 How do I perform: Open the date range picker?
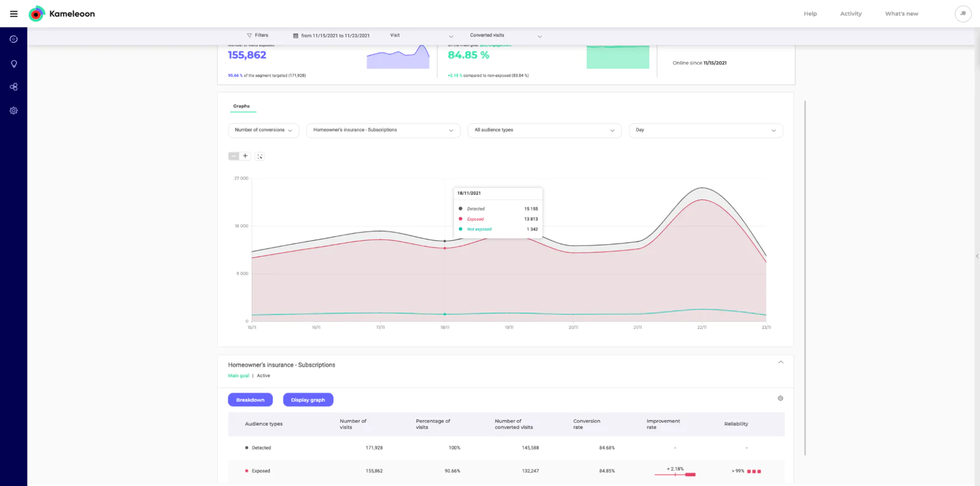pyautogui.click(x=331, y=36)
